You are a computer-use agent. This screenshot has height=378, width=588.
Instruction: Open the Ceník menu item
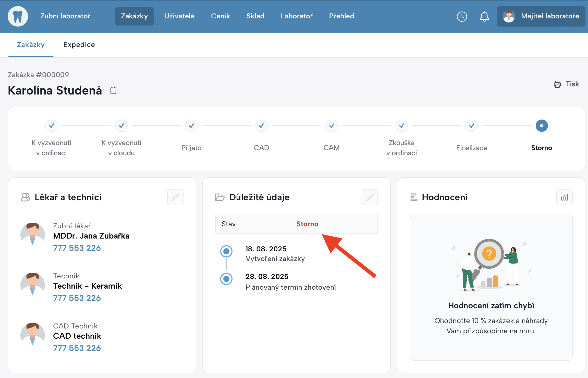pyautogui.click(x=220, y=16)
